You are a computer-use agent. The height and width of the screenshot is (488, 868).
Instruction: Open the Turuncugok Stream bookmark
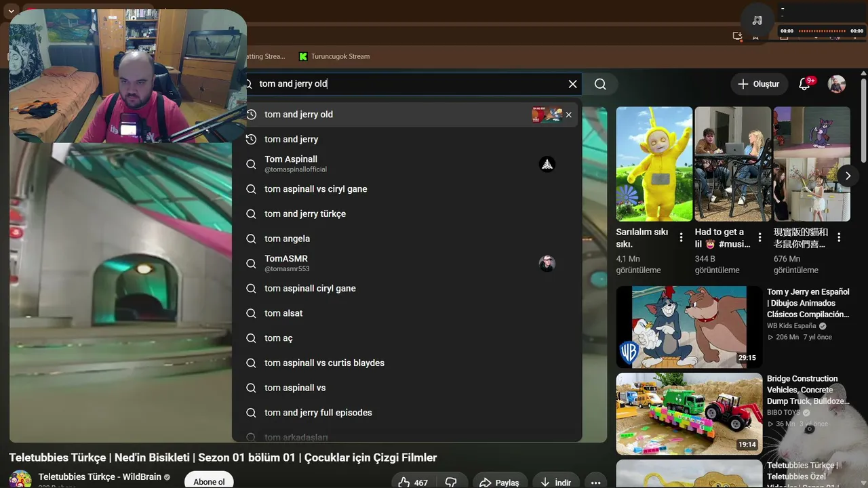point(334,56)
